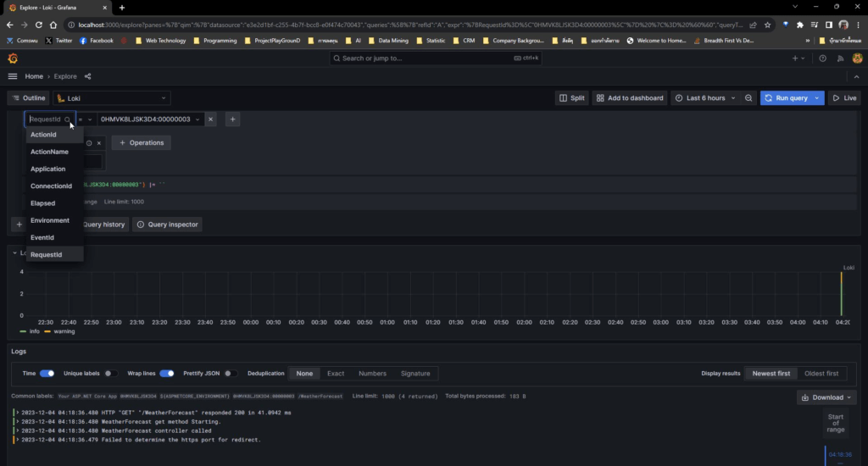Choose EventId from label list
Screen dimensions: 868x466
pos(55,237)
